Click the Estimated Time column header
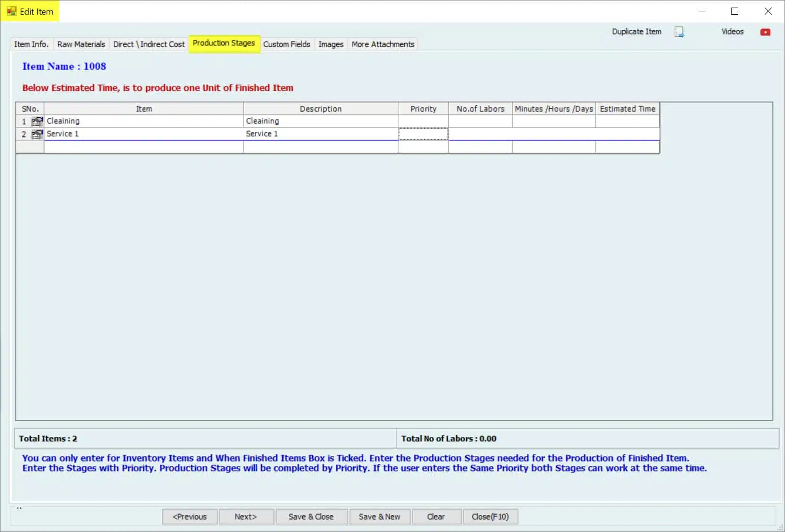The image size is (785, 532). click(628, 109)
